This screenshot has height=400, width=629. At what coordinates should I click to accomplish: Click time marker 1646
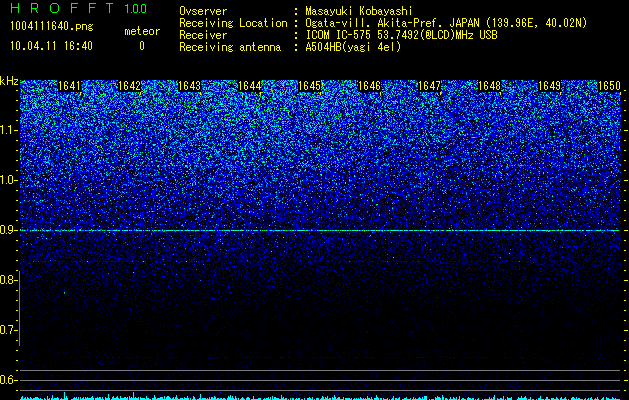(x=369, y=86)
